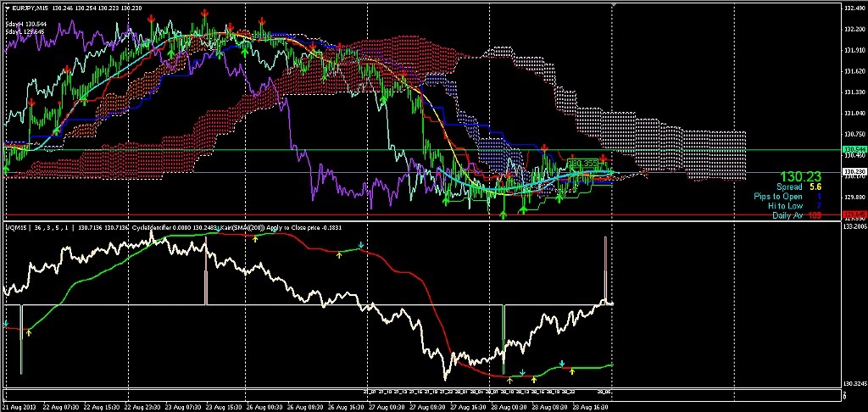Click the yellow 5.6 spread value
The image size is (868, 412).
tap(815, 187)
